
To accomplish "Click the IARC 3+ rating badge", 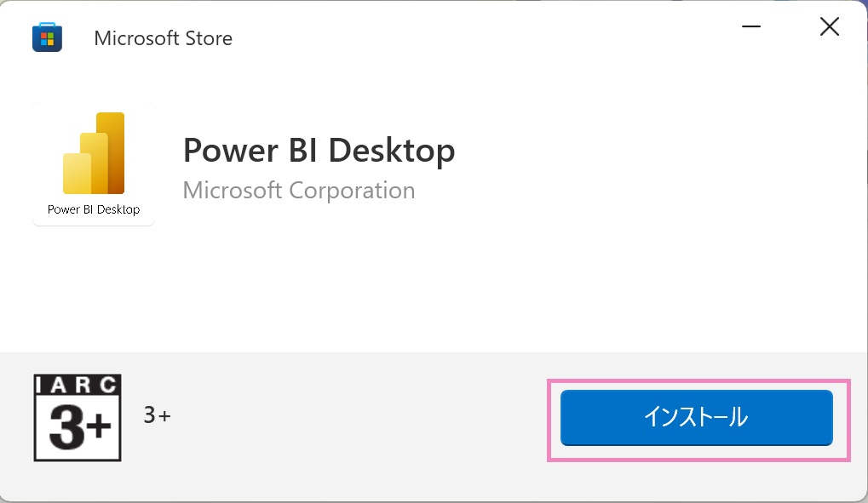I will (78, 418).
